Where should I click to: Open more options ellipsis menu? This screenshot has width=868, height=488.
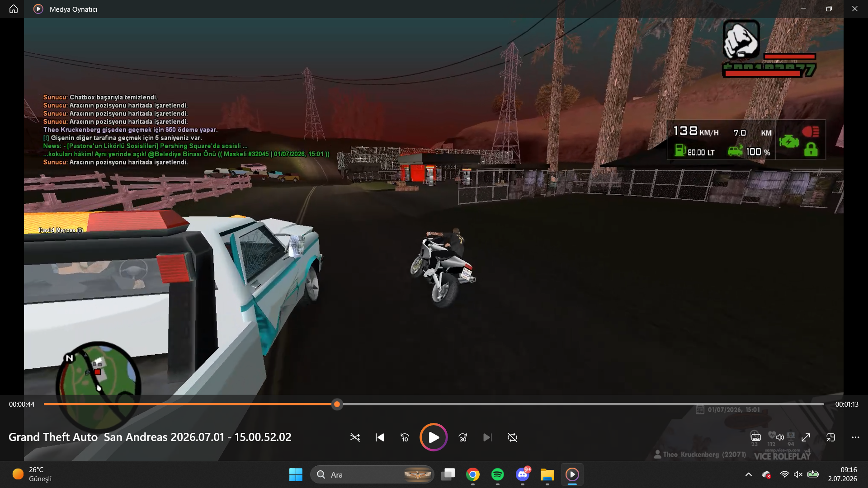coord(855,437)
